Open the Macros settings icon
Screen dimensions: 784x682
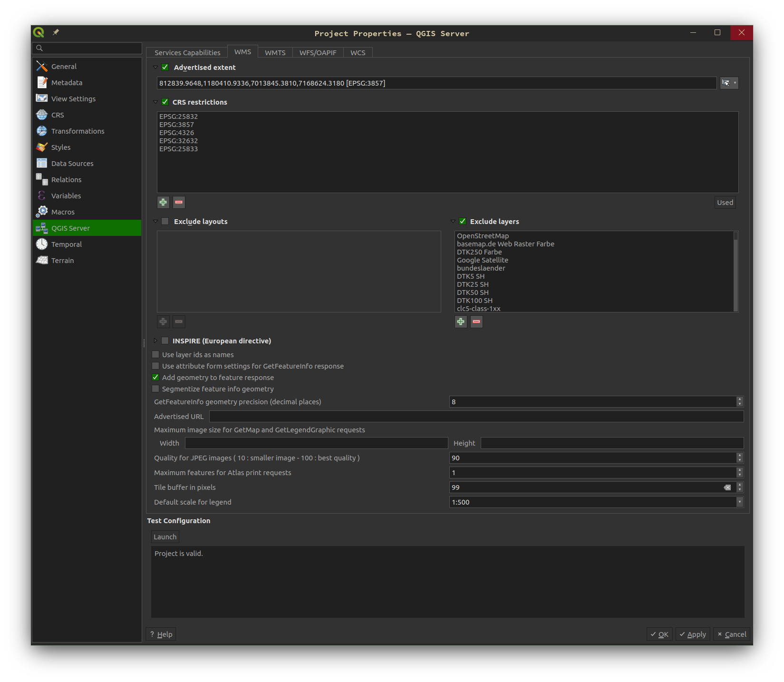point(41,211)
